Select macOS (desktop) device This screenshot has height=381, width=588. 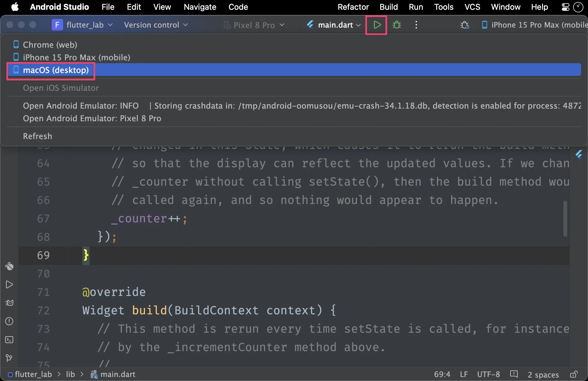tap(294, 70)
